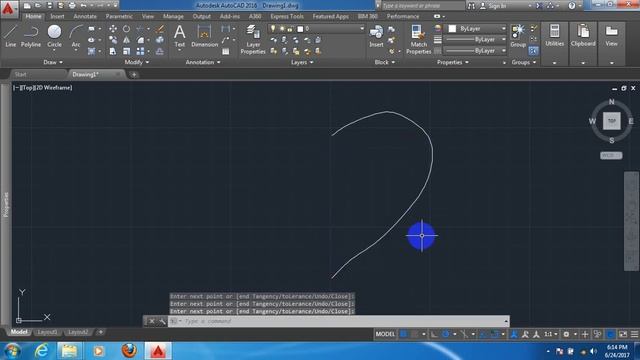Expand the Draw panel dropdown

53,62
